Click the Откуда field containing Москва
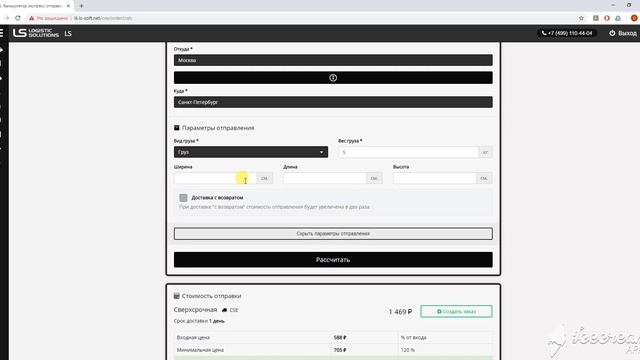The height and width of the screenshot is (360, 640). pos(333,60)
